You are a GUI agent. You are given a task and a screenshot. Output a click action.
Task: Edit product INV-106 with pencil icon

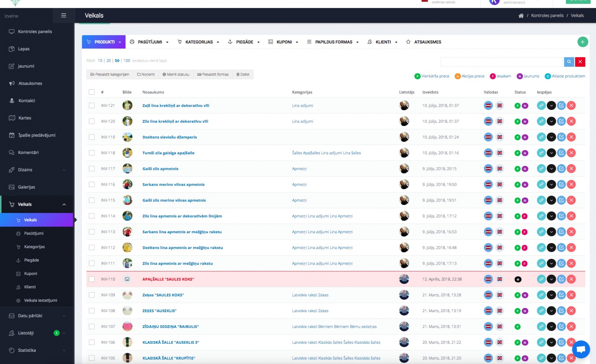561,342
